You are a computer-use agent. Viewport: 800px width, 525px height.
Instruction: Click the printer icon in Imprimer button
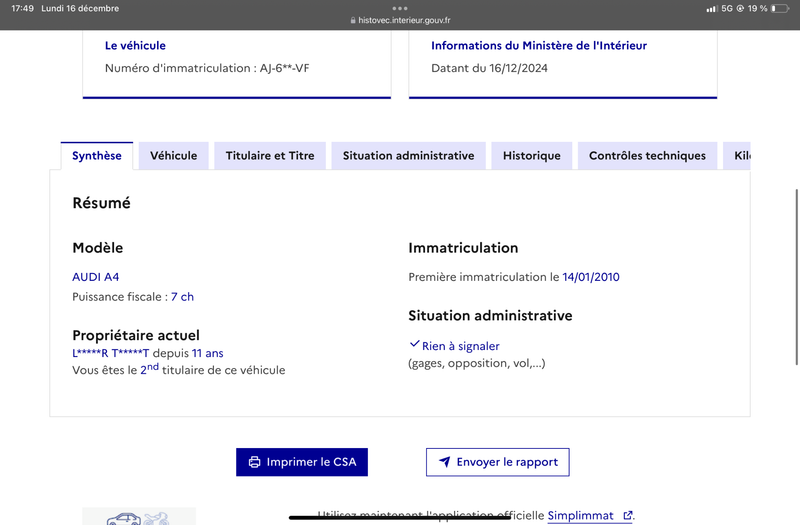(x=254, y=462)
